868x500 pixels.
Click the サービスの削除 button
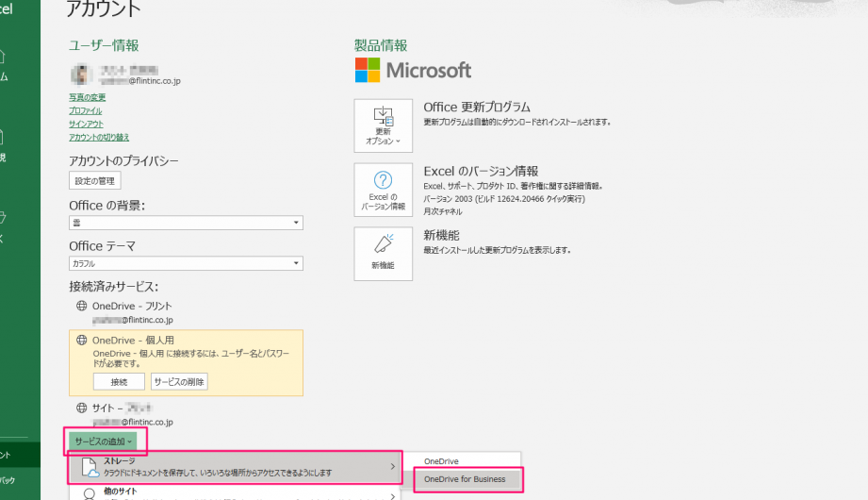pyautogui.click(x=179, y=382)
